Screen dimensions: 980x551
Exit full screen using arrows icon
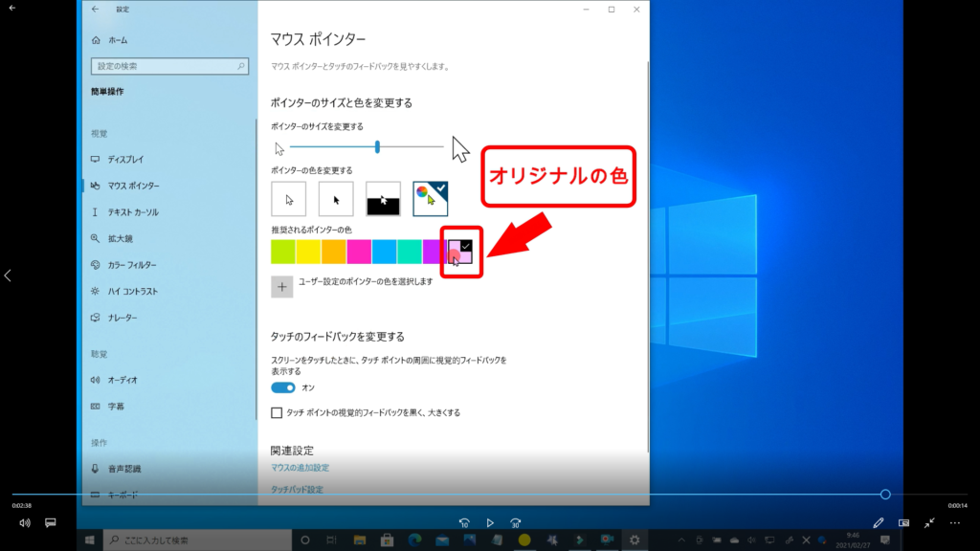click(929, 523)
